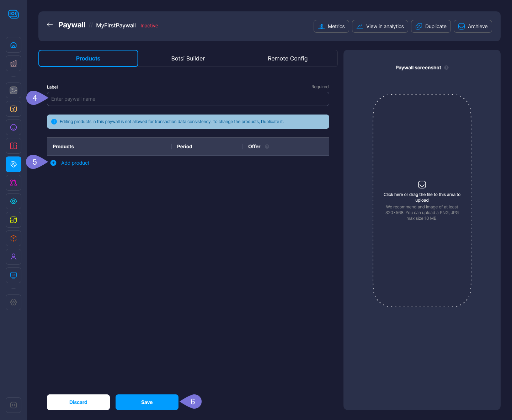Open the settings gear in sidebar
Viewport: 512px width, 420px height.
tap(14, 302)
